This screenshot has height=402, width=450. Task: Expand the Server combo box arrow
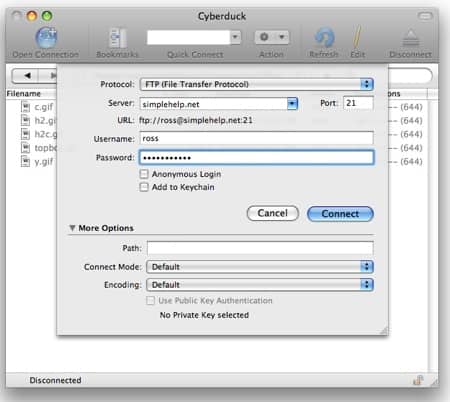pyautogui.click(x=292, y=104)
